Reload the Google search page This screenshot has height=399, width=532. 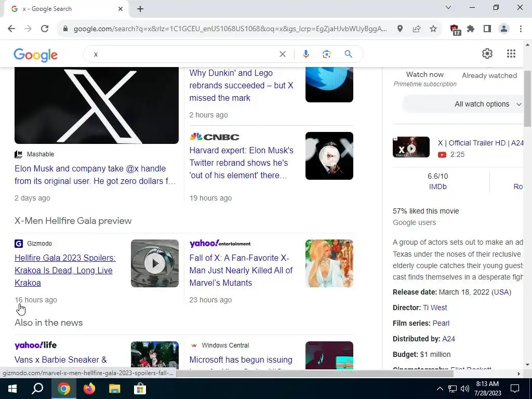tap(45, 29)
